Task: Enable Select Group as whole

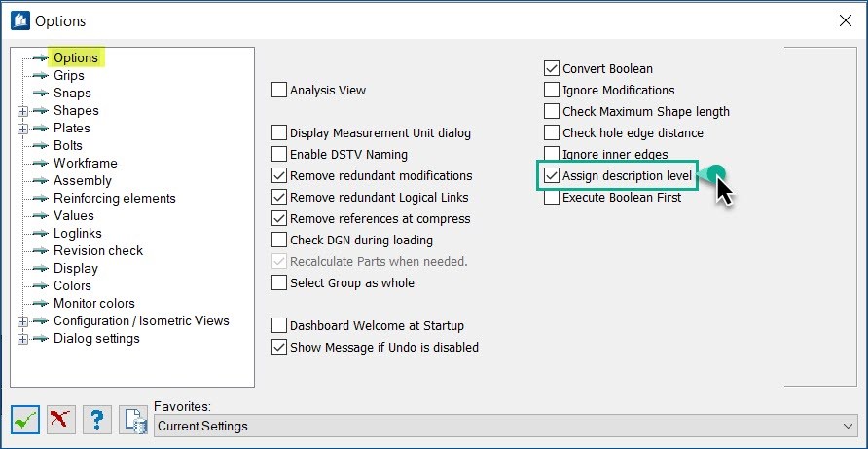Action: tap(279, 282)
